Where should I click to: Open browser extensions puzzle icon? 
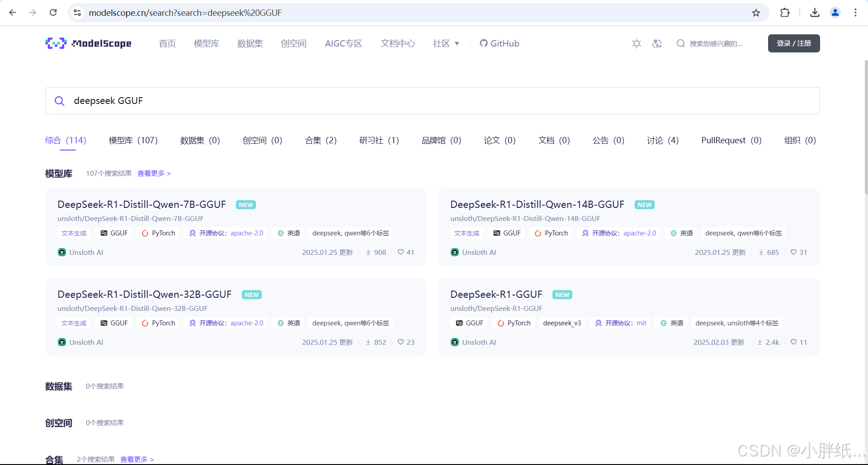coord(785,13)
